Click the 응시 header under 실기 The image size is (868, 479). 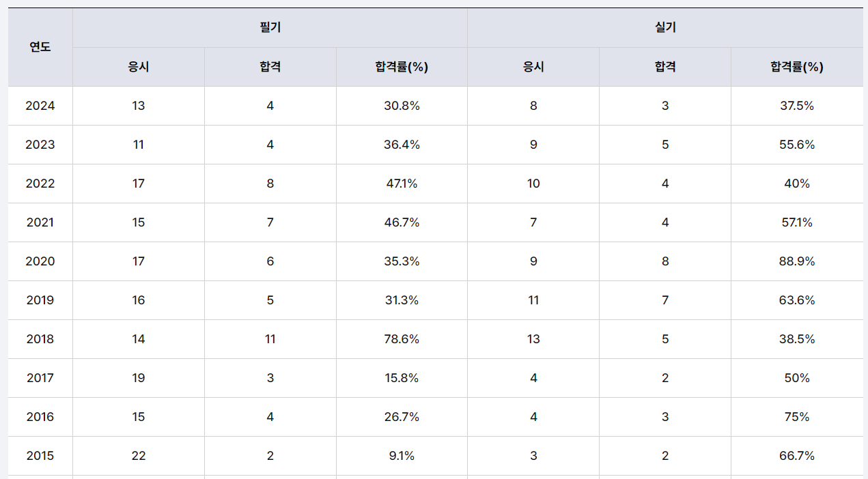pos(533,67)
